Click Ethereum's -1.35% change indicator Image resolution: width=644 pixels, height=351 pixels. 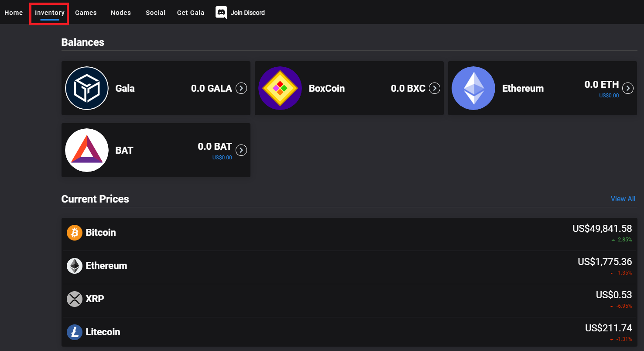(x=621, y=273)
